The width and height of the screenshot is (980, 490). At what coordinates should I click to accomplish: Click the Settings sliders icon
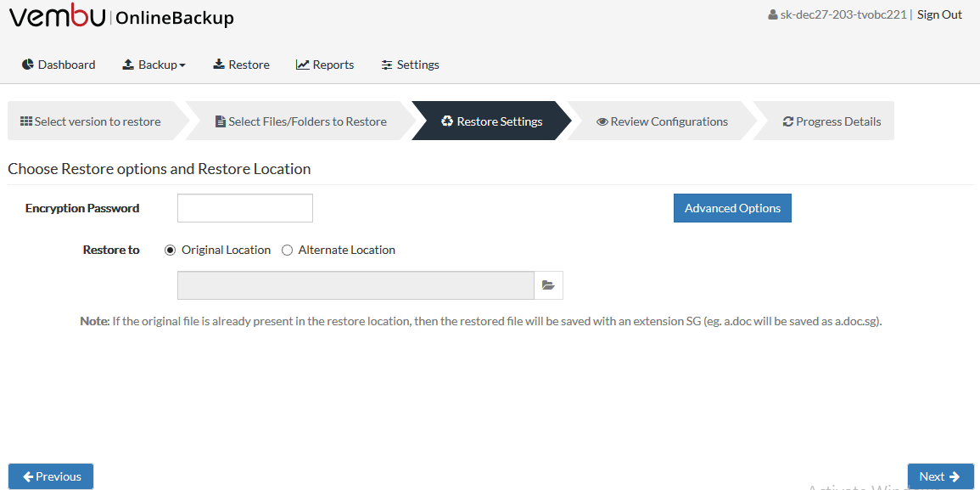(387, 65)
